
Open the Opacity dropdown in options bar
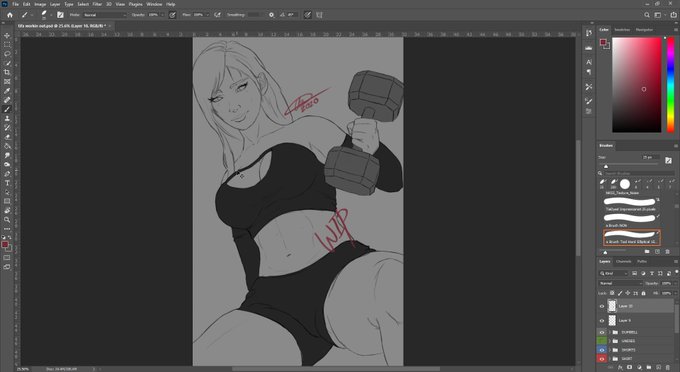(163, 15)
